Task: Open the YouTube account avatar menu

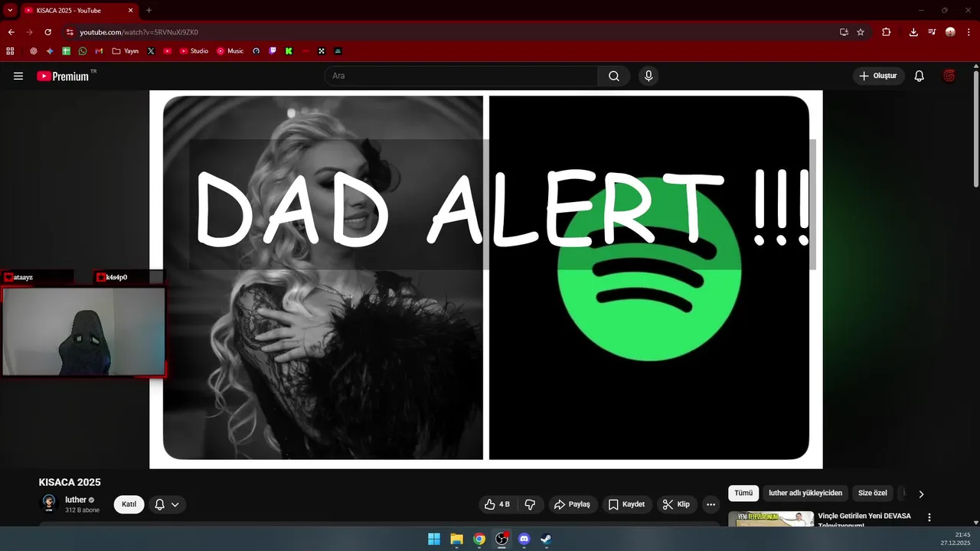Action: 949,76
